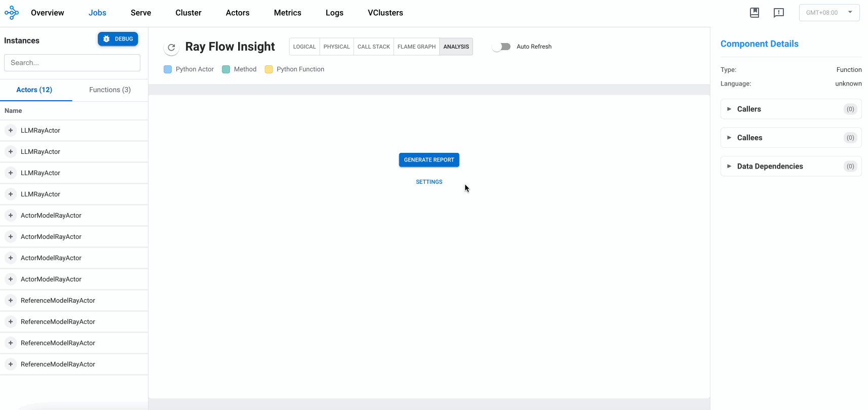
Task: Open the Jobs page
Action: tap(97, 13)
